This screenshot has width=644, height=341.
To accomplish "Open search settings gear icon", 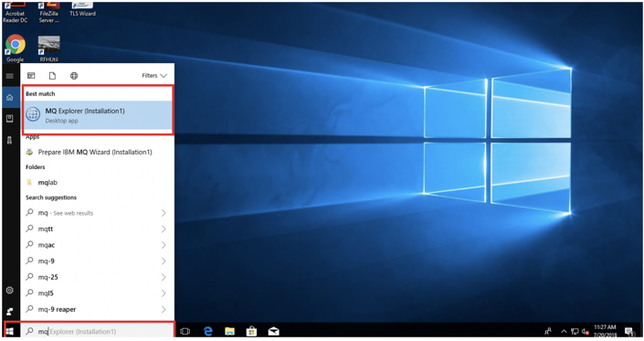I will 10,291.
